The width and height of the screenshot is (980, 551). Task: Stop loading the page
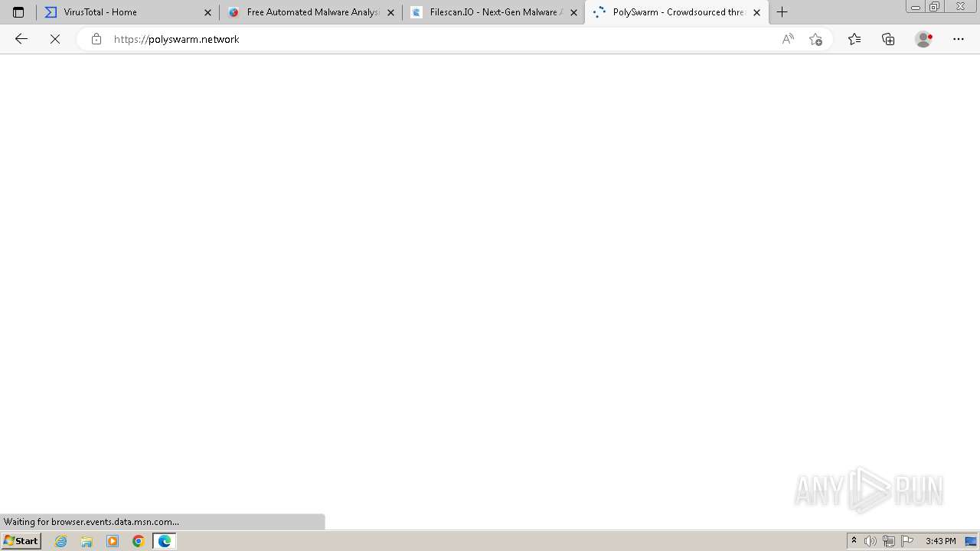pos(55,39)
